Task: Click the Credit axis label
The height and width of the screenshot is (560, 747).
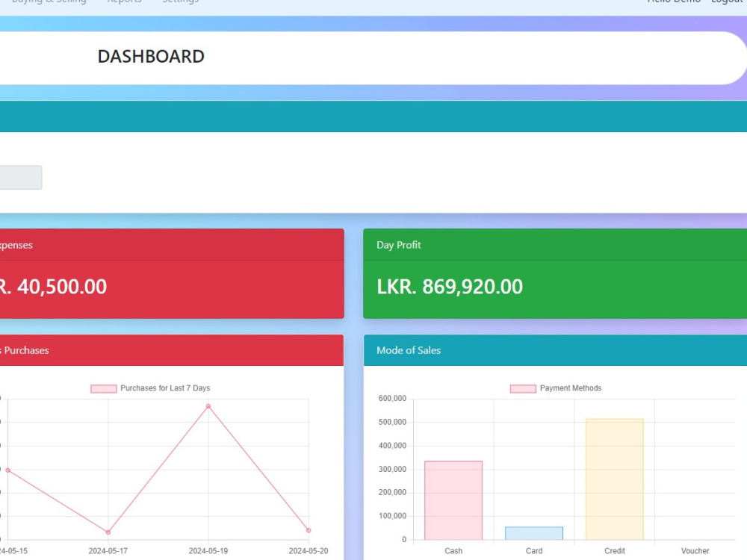Action: click(x=615, y=551)
